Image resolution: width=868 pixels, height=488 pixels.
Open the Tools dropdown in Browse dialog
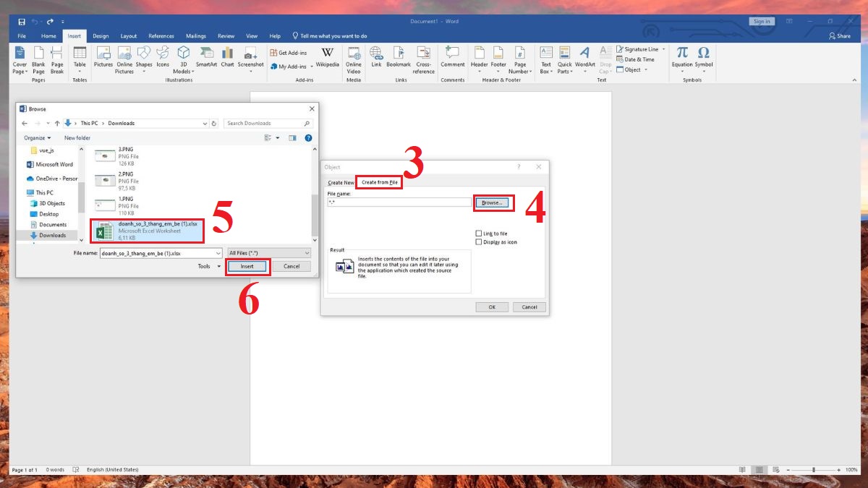click(208, 266)
